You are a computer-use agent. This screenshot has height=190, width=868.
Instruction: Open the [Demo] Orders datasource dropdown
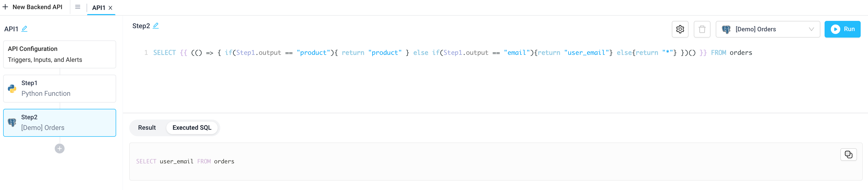(x=768, y=29)
